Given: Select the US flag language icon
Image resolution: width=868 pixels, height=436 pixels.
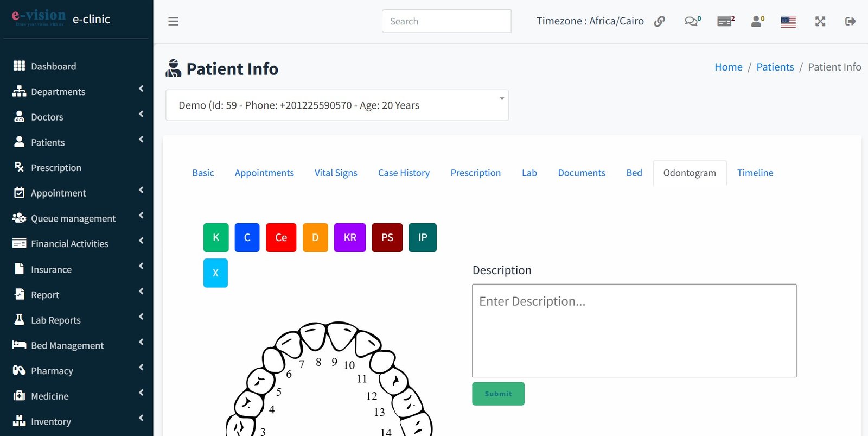Looking at the screenshot, I should [788, 22].
